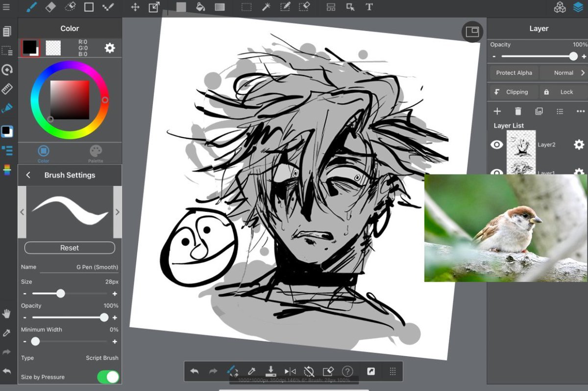Toggle the Size by Pressure switch

point(108,377)
